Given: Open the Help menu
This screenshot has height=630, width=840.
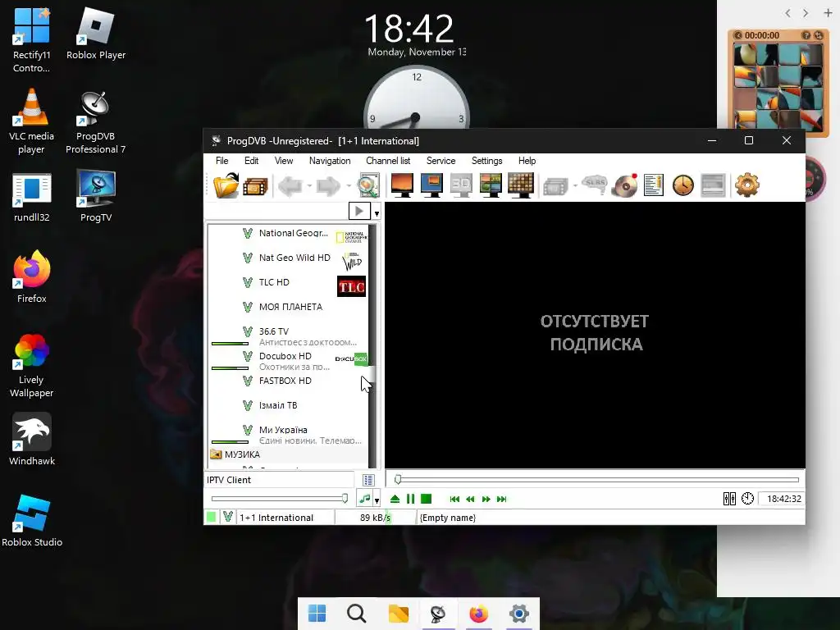Looking at the screenshot, I should point(527,161).
